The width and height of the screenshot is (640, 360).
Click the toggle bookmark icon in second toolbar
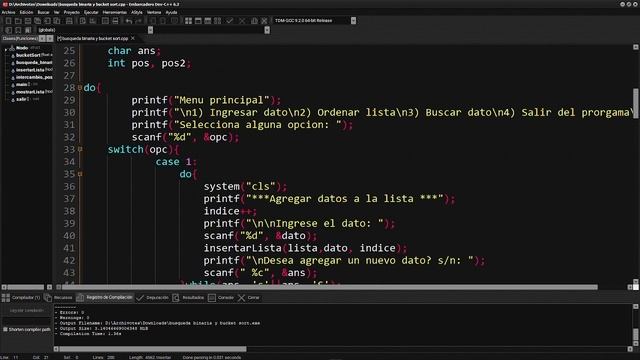(18, 30)
